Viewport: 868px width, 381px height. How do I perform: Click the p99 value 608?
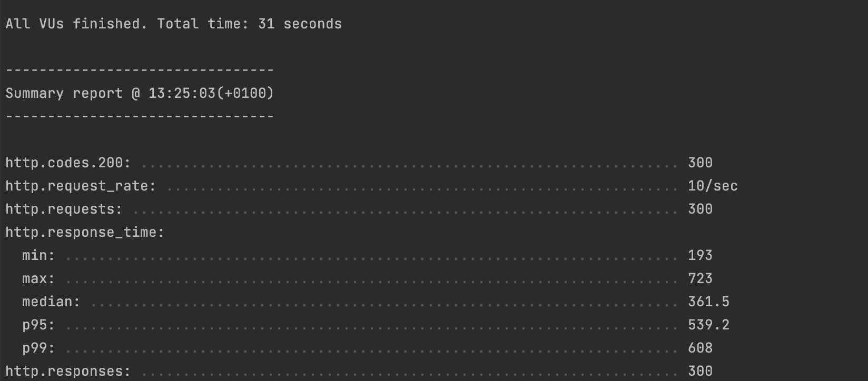tap(700, 348)
